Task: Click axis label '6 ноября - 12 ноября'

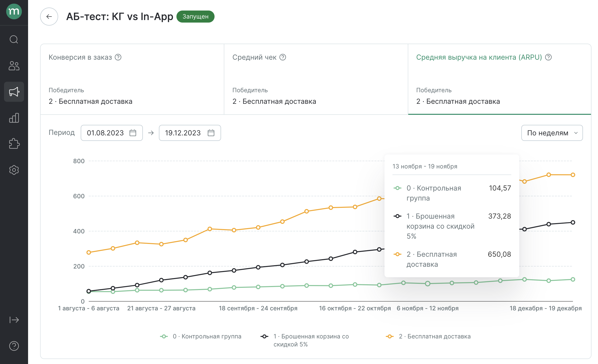Action: tap(428, 308)
